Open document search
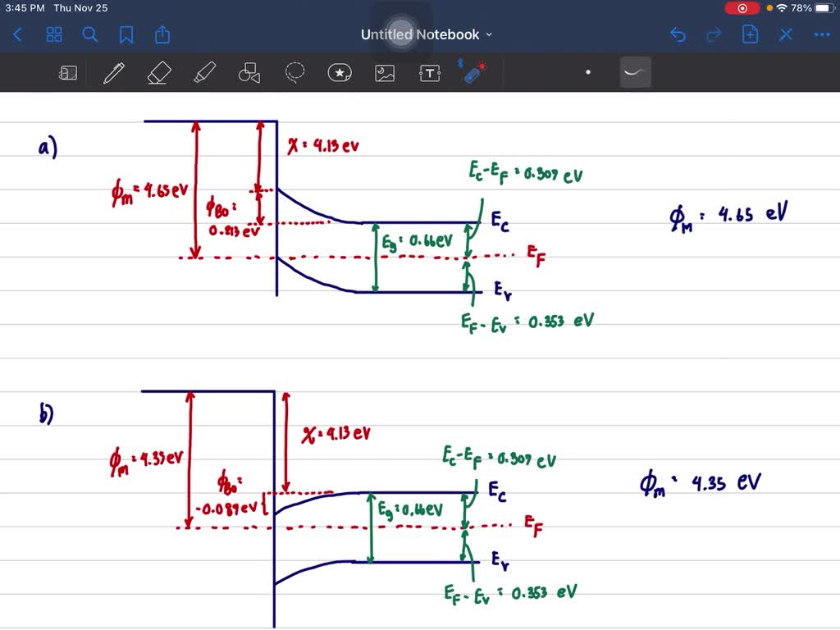Image resolution: width=840 pixels, height=630 pixels. click(x=90, y=34)
